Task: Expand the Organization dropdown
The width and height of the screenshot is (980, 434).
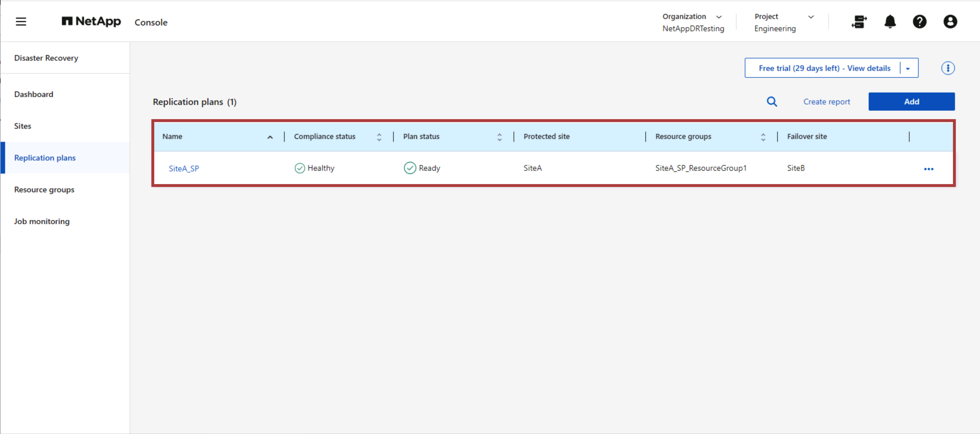Action: (719, 16)
